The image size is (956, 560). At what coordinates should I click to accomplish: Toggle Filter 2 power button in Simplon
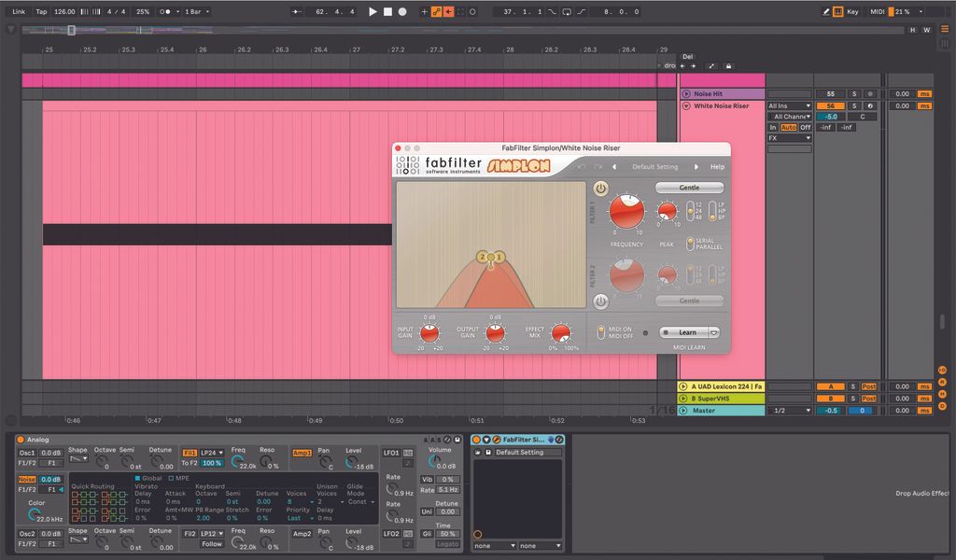[x=600, y=301]
